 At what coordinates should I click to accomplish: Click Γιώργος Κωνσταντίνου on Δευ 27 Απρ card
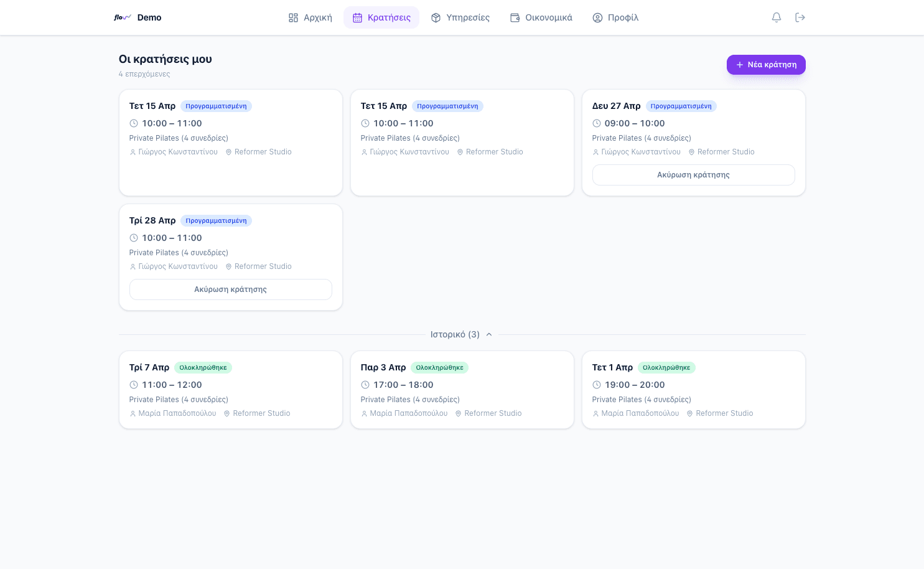(641, 152)
